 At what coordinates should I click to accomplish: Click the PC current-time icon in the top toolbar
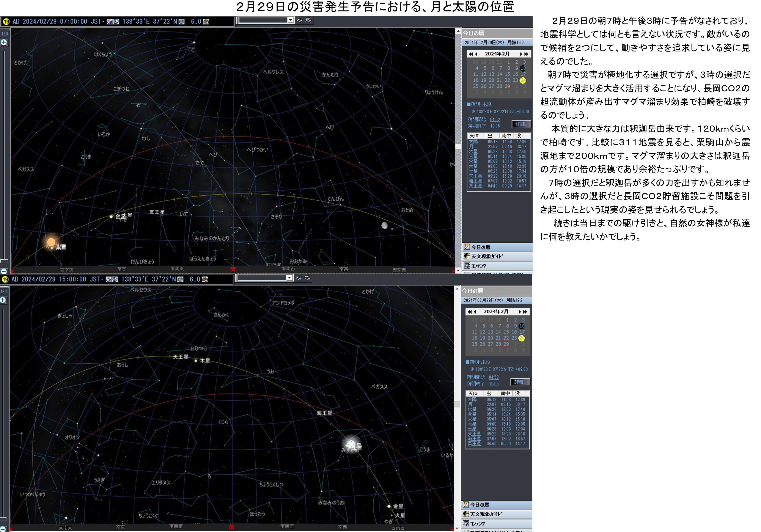click(116, 22)
